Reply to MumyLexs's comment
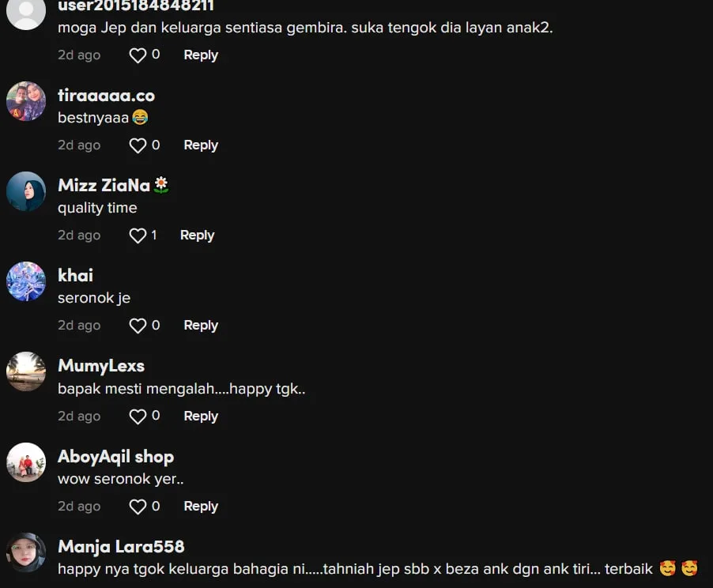The height and width of the screenshot is (588, 713). (201, 416)
